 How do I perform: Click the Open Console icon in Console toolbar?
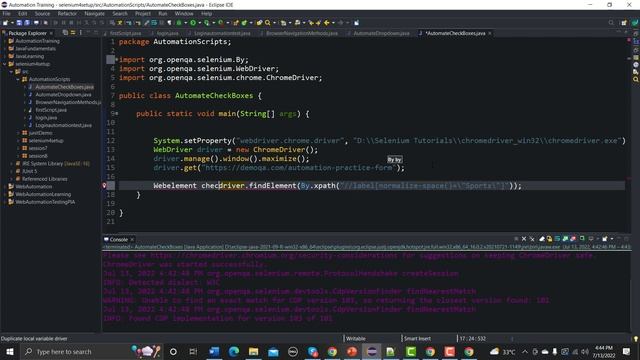click(605, 239)
